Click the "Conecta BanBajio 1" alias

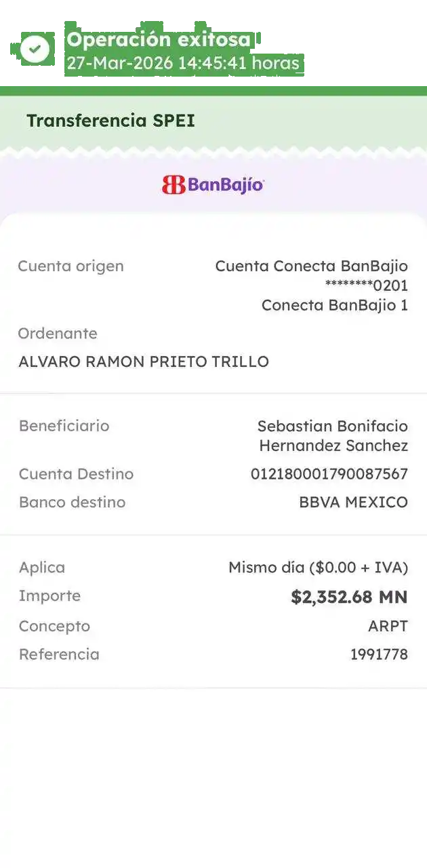(x=334, y=305)
